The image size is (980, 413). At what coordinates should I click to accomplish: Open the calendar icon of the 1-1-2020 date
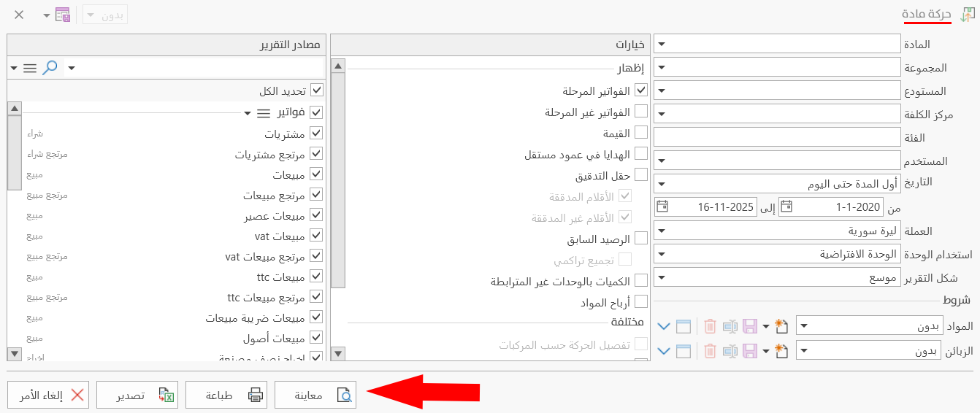786,206
